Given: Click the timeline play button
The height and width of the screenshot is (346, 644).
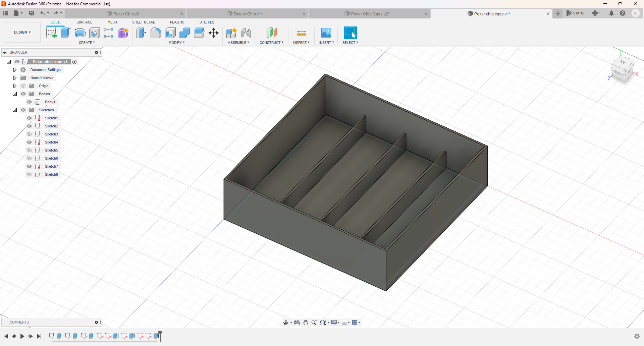Looking at the screenshot, I should tap(22, 336).
